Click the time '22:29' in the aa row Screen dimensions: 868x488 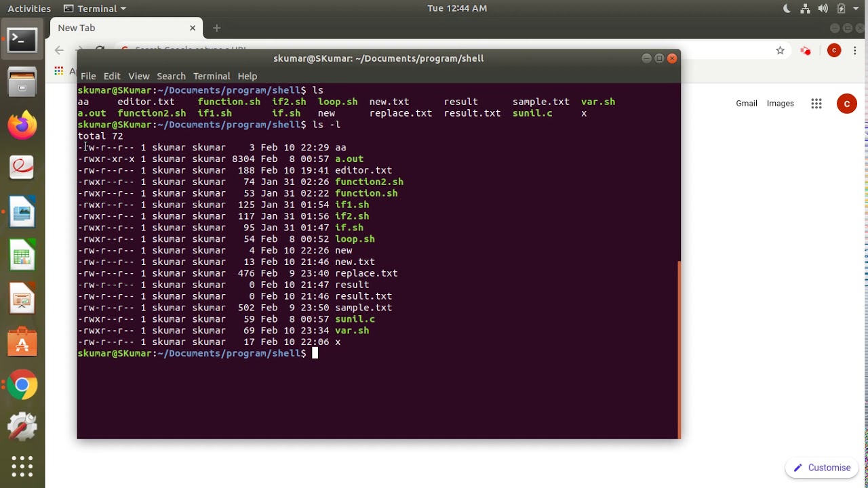(315, 148)
